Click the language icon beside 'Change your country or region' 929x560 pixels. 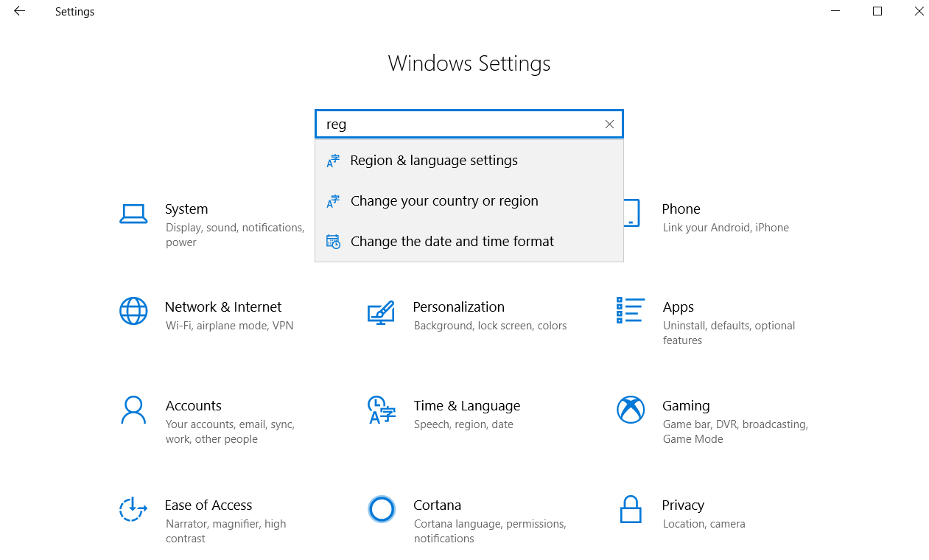click(x=333, y=201)
